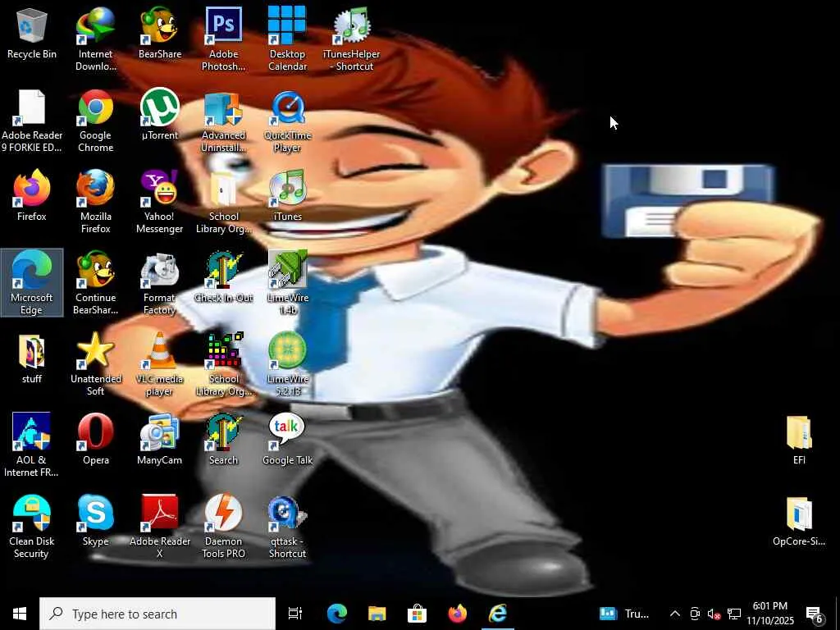Open the clock showing 6:01 PM
The width and height of the screenshot is (840, 630).
[769, 614]
